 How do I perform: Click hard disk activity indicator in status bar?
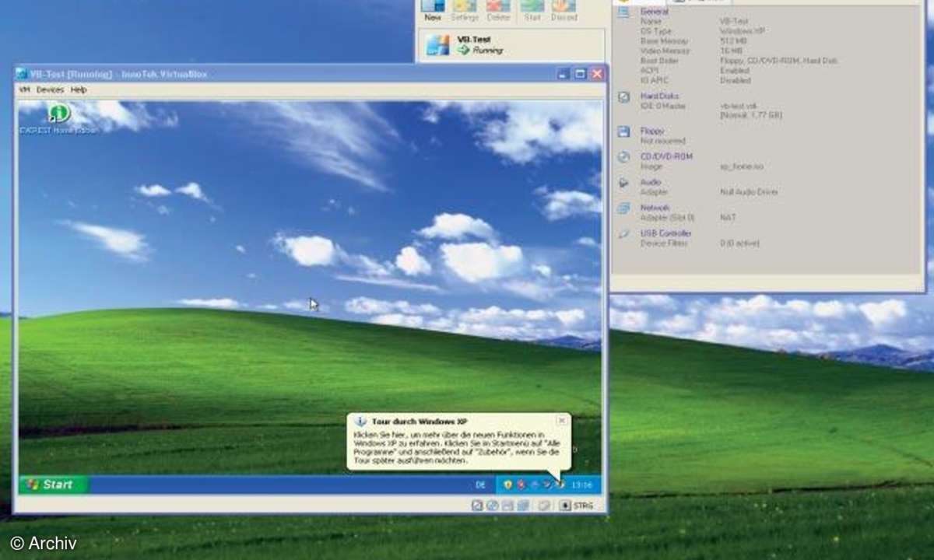pyautogui.click(x=477, y=506)
